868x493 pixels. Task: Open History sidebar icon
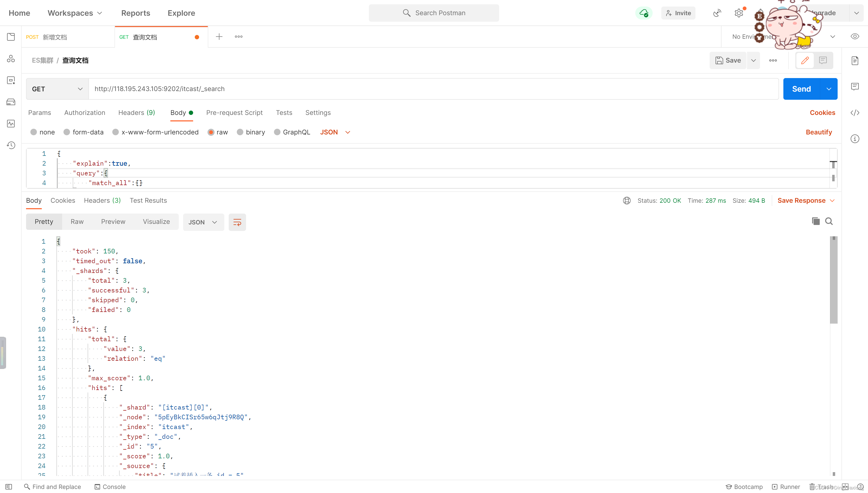(11, 145)
